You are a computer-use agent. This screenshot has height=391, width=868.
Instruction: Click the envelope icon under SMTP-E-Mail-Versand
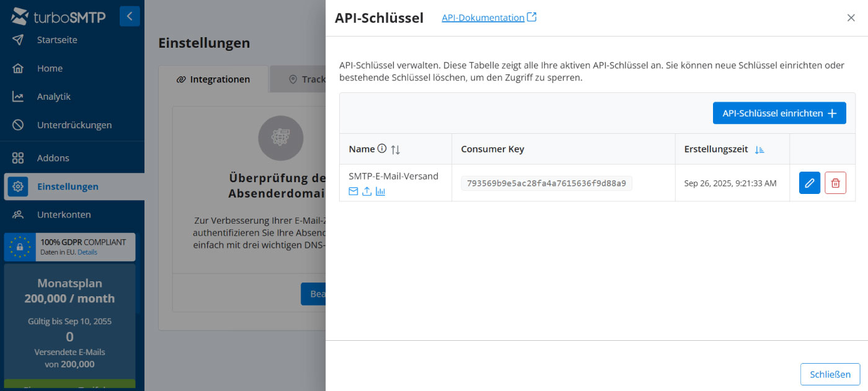click(x=353, y=191)
